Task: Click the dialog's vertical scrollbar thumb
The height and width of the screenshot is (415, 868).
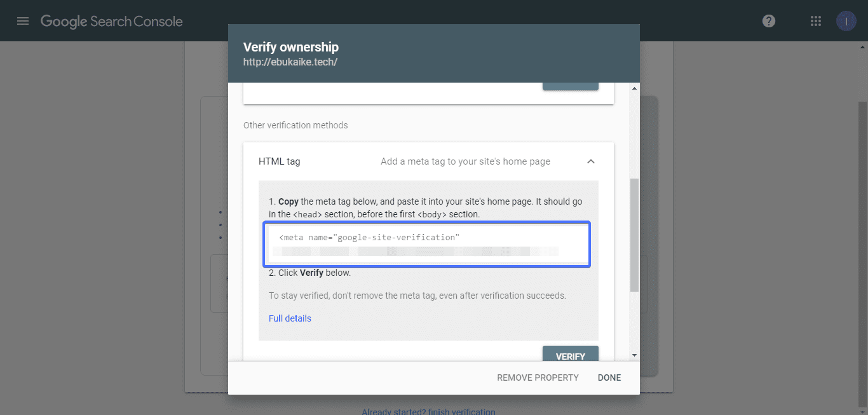Action: coord(634,235)
